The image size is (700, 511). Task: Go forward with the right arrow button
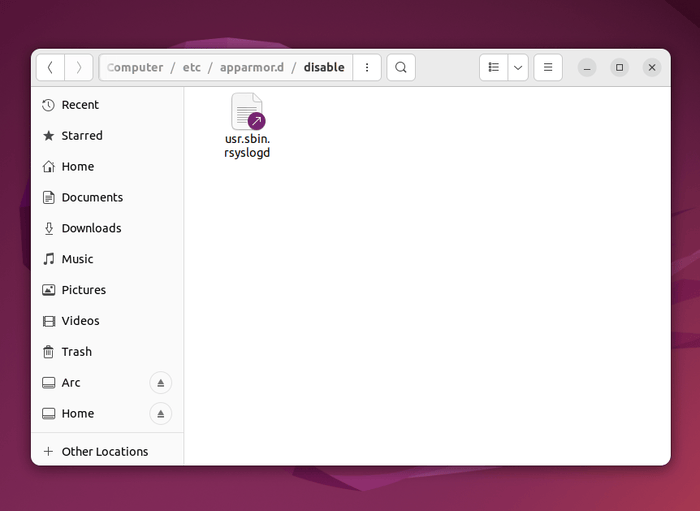tap(79, 67)
